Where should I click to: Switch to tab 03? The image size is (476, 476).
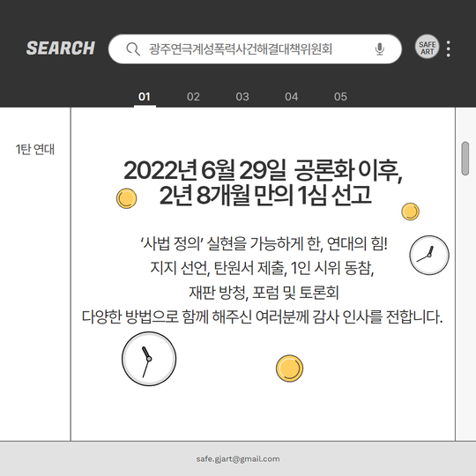point(242,97)
